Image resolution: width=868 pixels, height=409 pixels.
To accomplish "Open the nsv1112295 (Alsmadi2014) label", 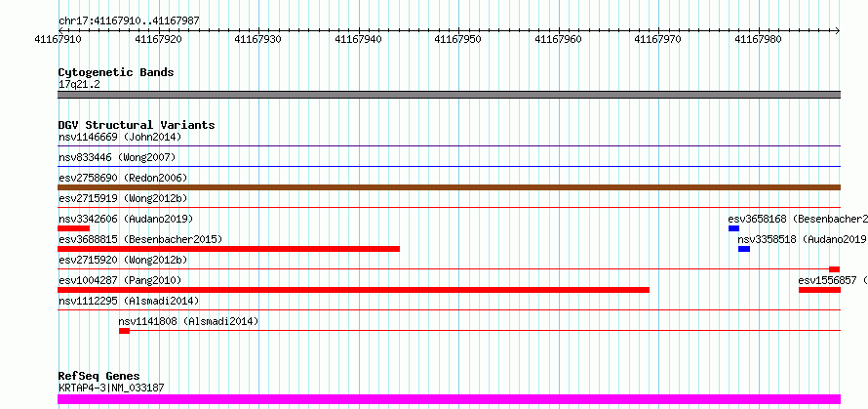I will [129, 301].
